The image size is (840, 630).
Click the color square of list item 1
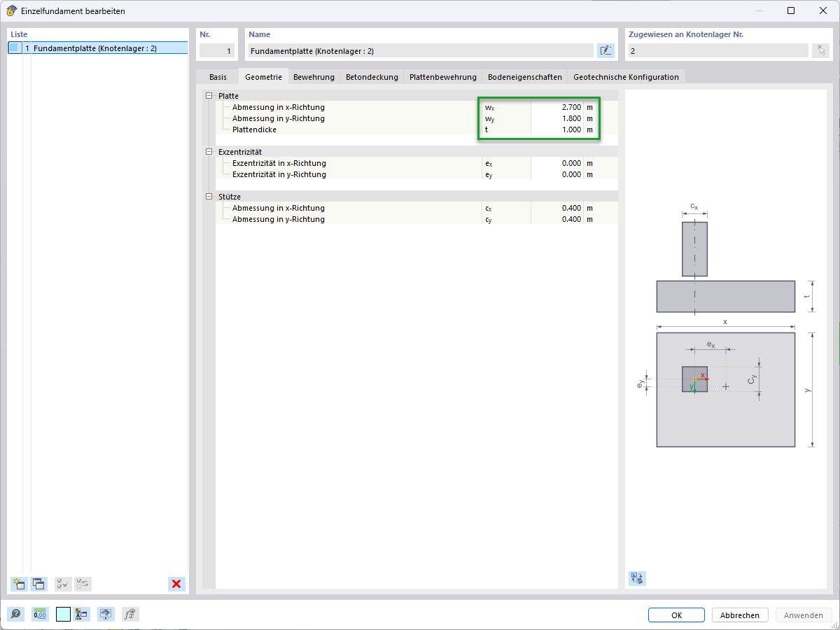pyautogui.click(x=14, y=48)
